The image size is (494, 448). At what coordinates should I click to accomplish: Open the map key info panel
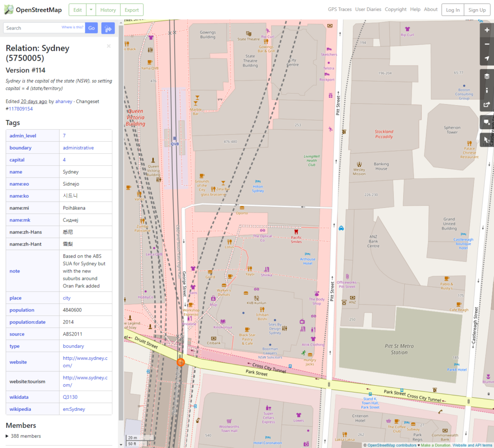(487, 90)
